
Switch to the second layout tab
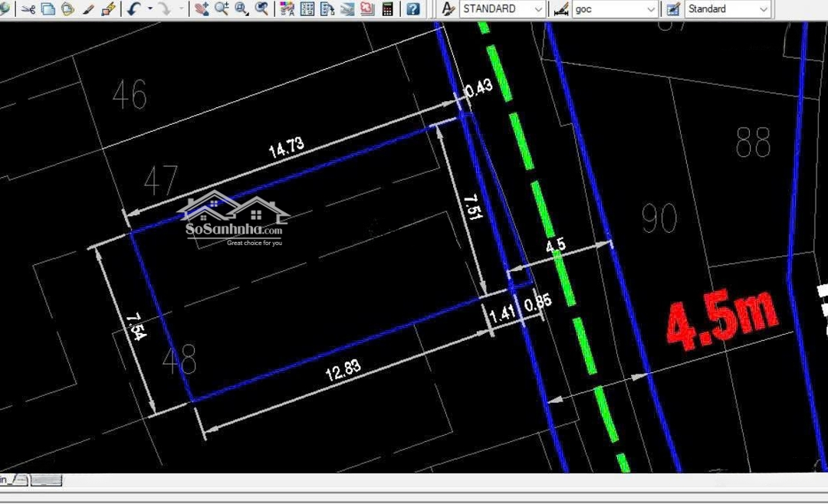coord(47,480)
